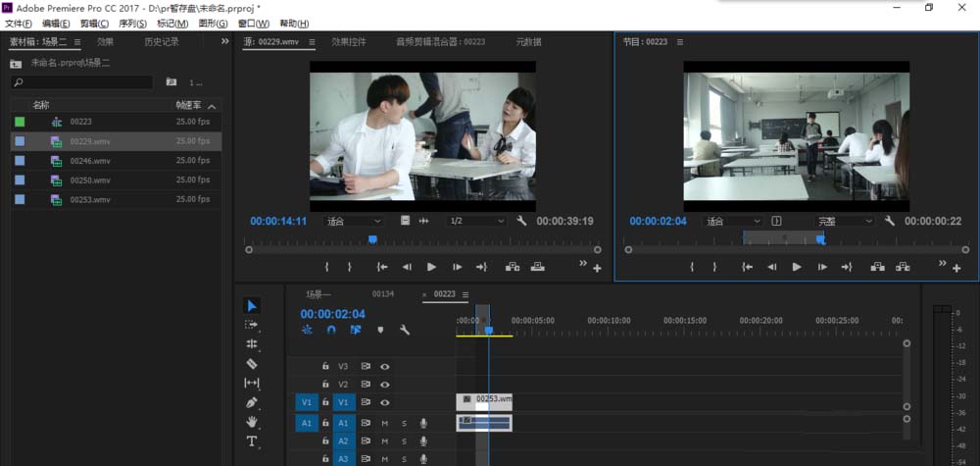Play the Program monitor sequence

(x=797, y=267)
